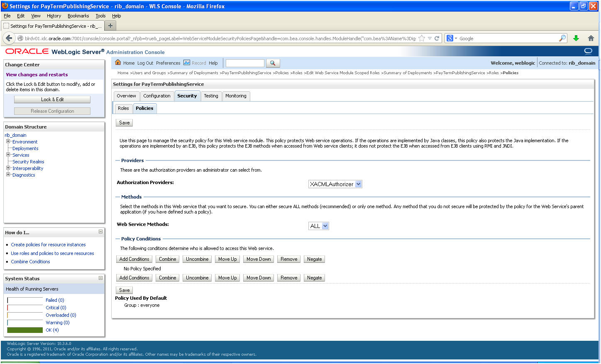Open the Security Realms link
601x364 pixels.
click(x=28, y=162)
